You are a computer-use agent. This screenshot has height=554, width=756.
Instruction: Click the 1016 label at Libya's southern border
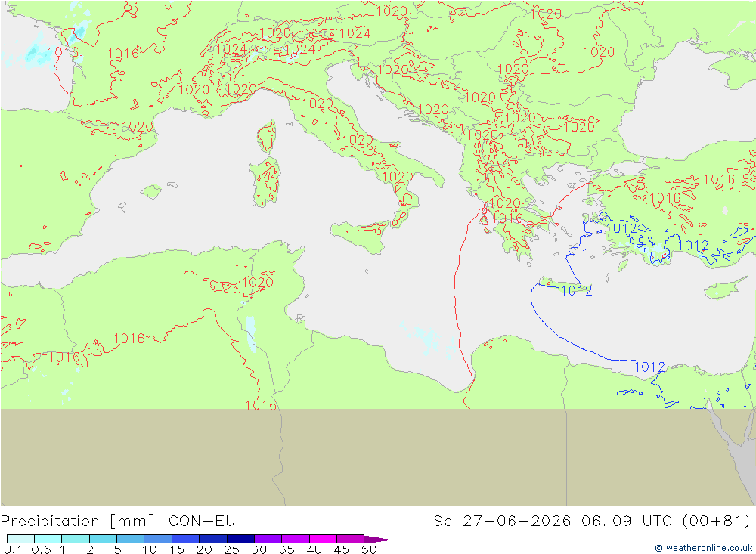click(261, 406)
